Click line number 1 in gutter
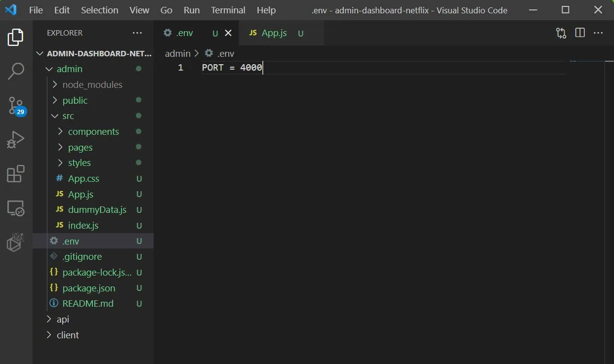Image resolution: width=614 pixels, height=364 pixels. [x=181, y=68]
